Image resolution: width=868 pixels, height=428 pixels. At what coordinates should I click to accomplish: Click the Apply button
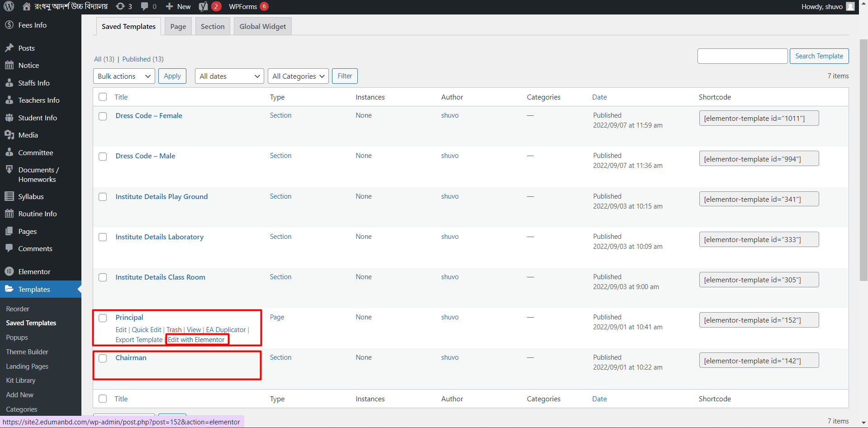click(172, 76)
